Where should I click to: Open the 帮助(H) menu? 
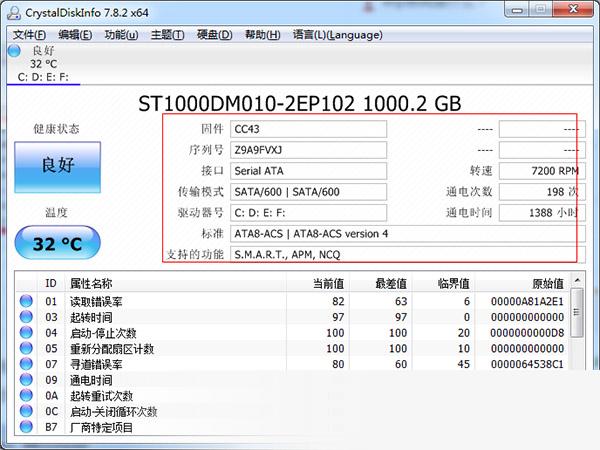(262, 35)
